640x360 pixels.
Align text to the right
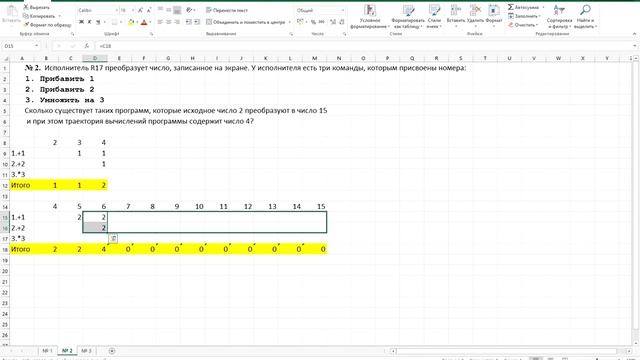click(x=177, y=22)
